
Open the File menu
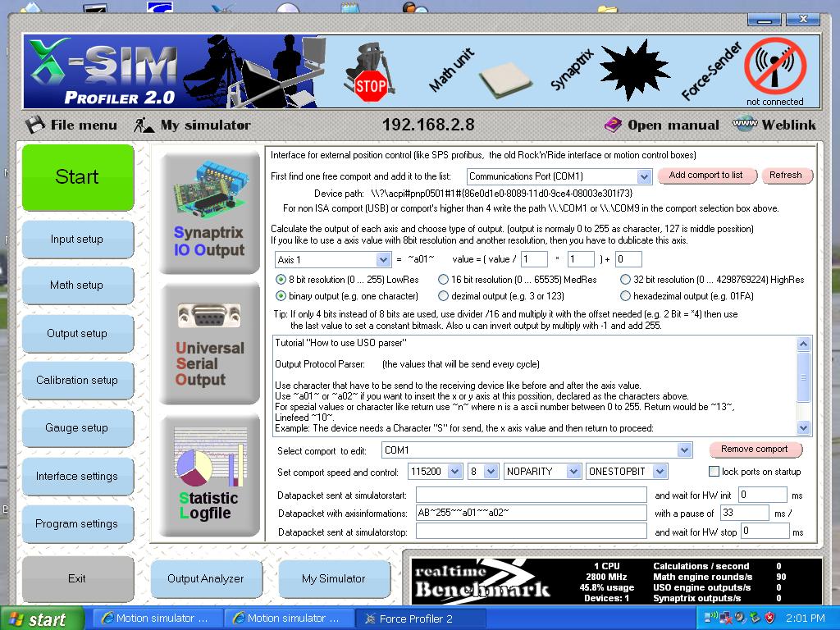click(84, 125)
